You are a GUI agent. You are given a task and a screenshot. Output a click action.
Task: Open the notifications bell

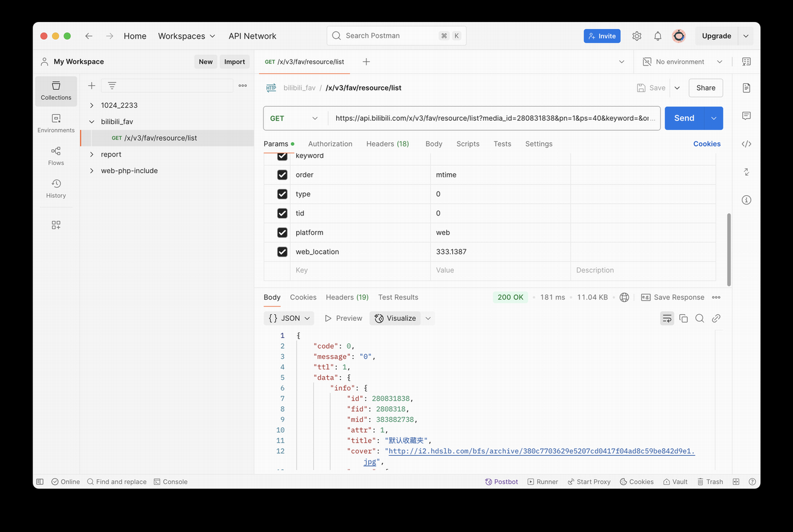click(x=657, y=36)
